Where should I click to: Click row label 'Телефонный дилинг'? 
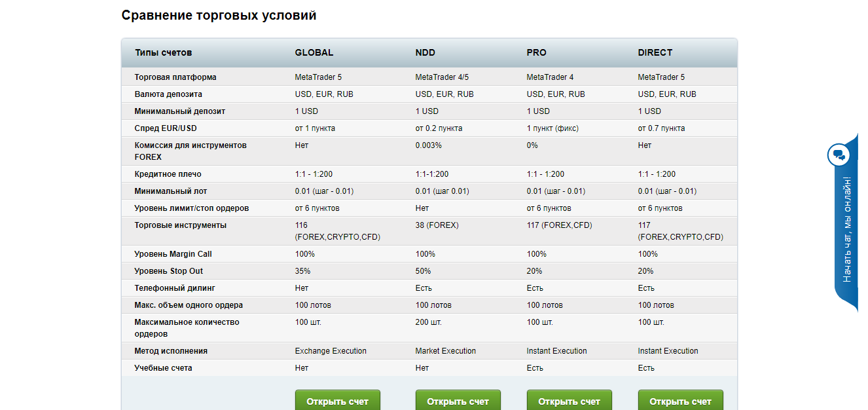pyautogui.click(x=175, y=288)
